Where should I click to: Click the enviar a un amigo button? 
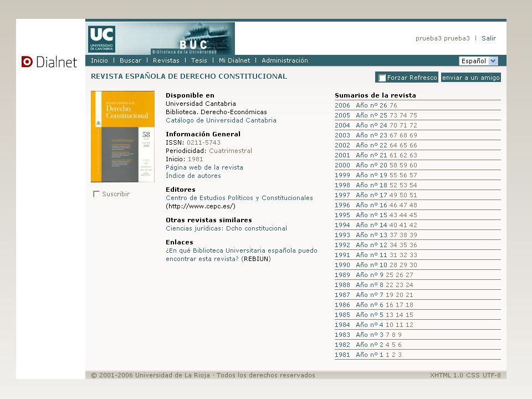pyautogui.click(x=471, y=78)
